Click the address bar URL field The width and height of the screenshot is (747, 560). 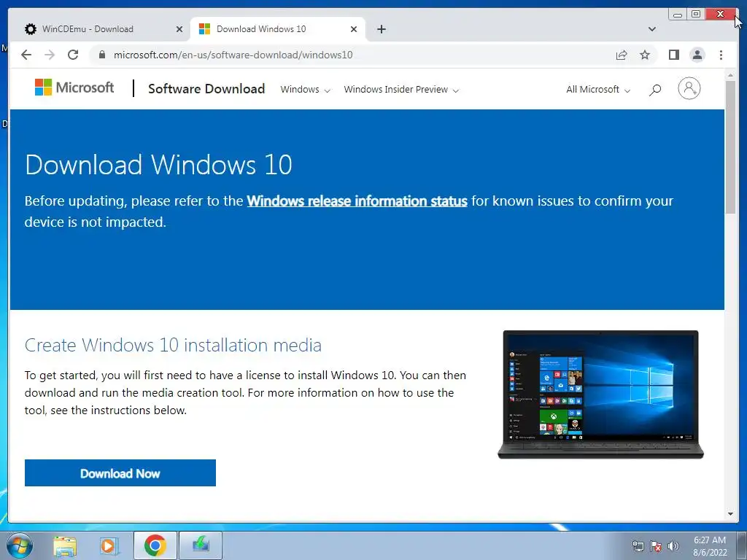point(352,55)
